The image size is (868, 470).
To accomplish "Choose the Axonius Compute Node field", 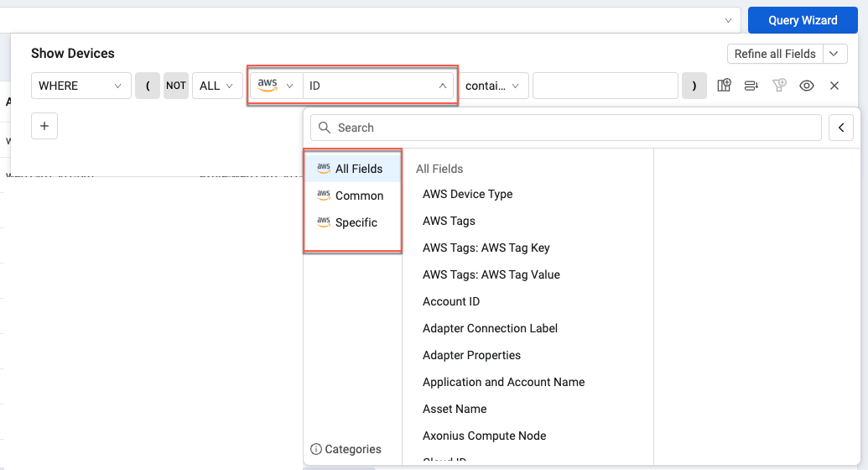I will 485,436.
